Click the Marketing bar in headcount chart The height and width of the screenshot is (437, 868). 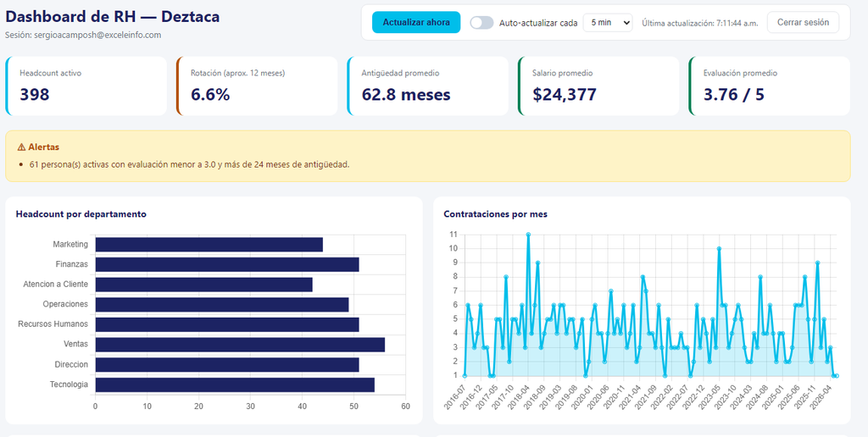click(209, 245)
